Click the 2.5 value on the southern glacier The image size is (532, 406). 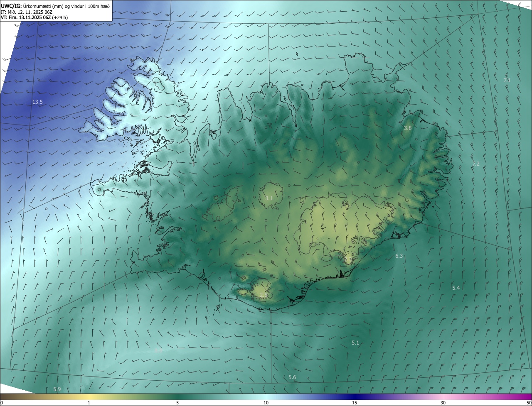[264, 295]
